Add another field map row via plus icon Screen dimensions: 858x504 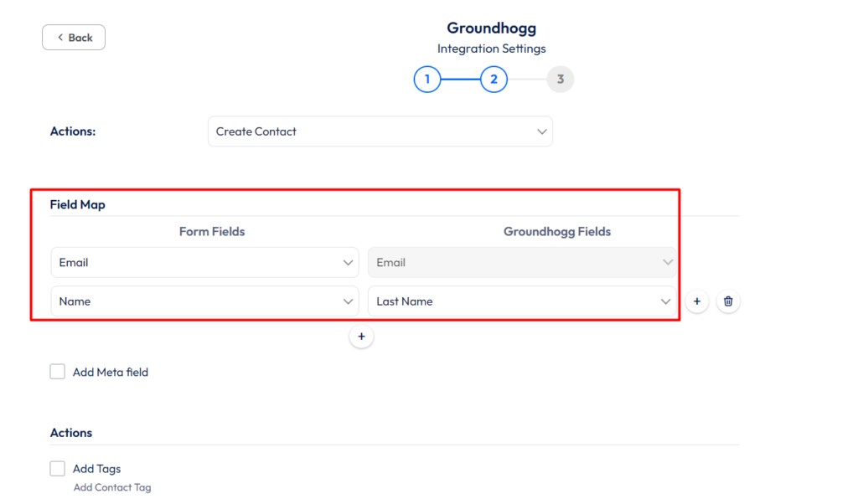(696, 301)
